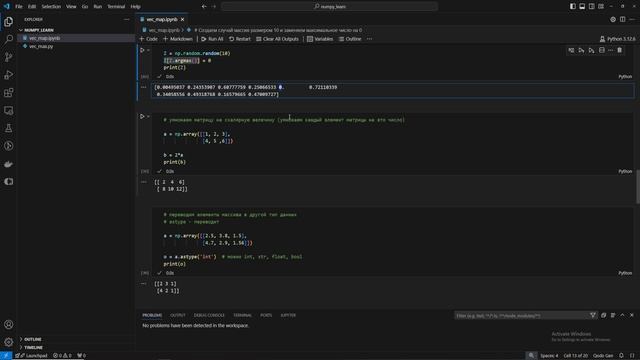Open Run and Debug view
Viewport: 640px width, 360px height.
point(9,75)
